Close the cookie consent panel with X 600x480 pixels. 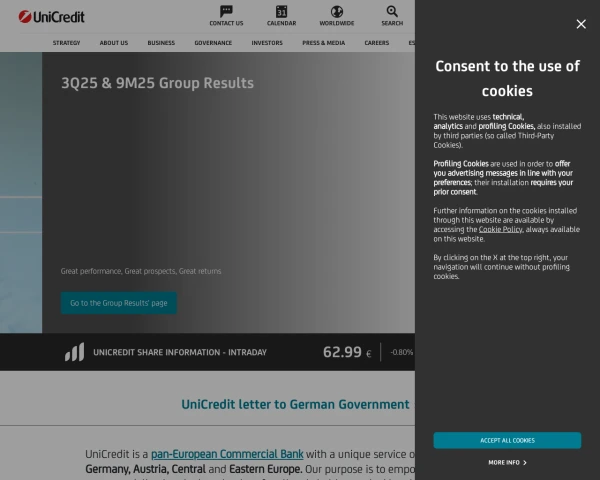point(581,24)
